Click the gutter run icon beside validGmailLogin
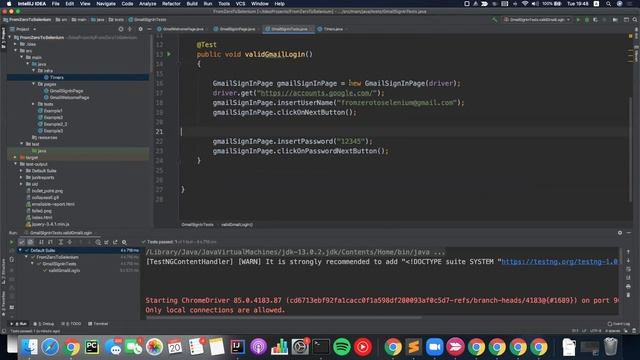 click(x=169, y=54)
